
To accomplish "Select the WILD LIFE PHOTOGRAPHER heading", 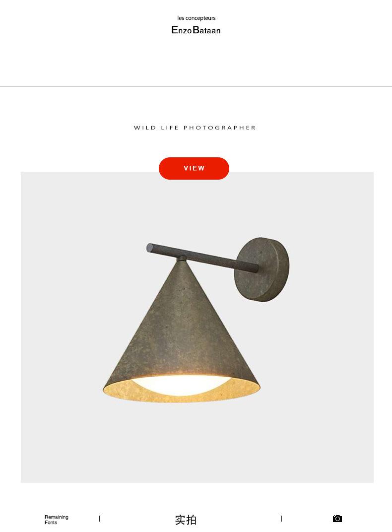I will tap(195, 128).
